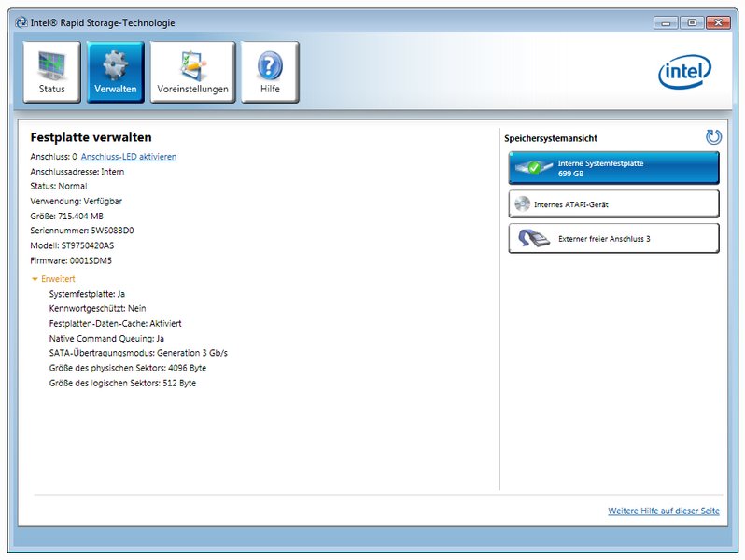Open the Status tab
Image resolution: width=745 pixels, height=560 pixels.
click(51, 72)
